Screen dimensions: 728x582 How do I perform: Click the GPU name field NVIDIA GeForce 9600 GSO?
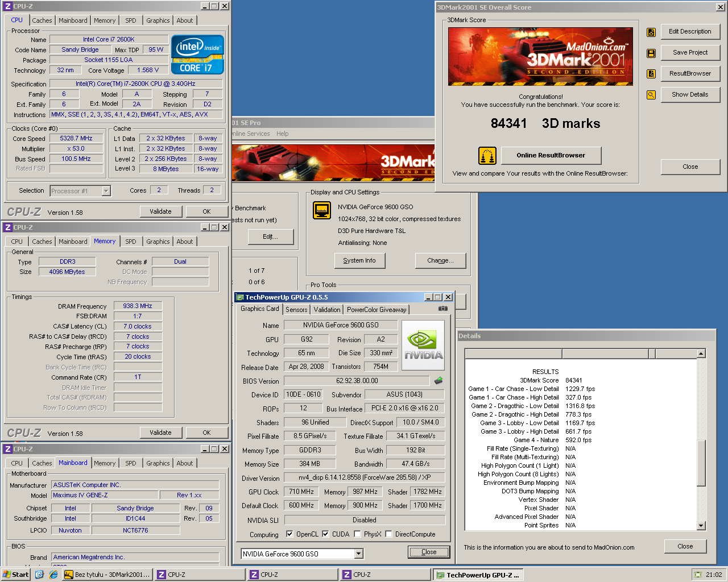coord(341,325)
